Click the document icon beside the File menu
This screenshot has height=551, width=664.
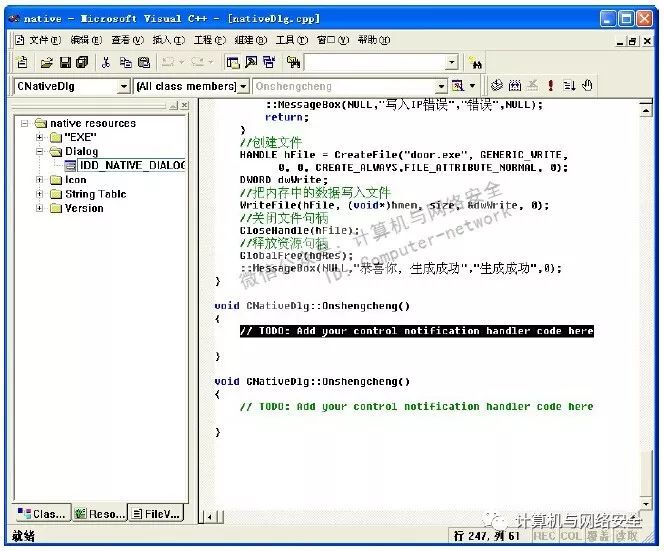(19, 40)
